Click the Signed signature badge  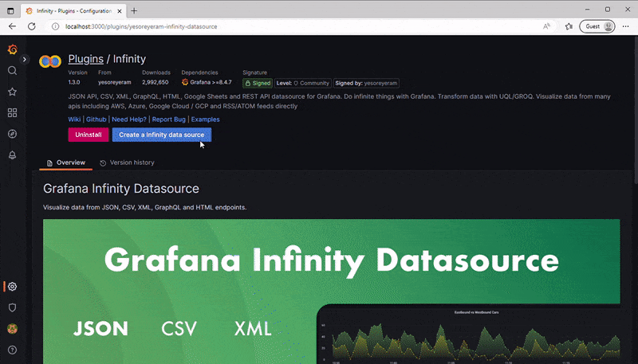[x=258, y=84]
